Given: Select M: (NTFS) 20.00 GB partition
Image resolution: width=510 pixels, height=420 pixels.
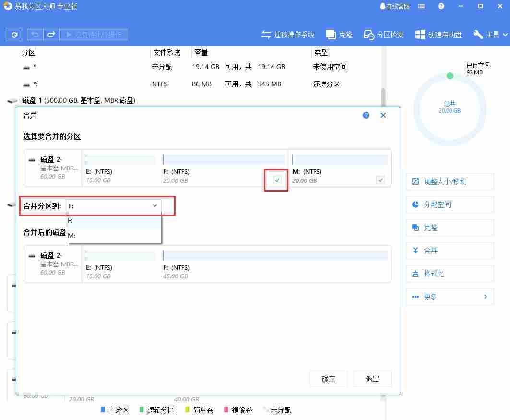Looking at the screenshot, I should [340, 168].
